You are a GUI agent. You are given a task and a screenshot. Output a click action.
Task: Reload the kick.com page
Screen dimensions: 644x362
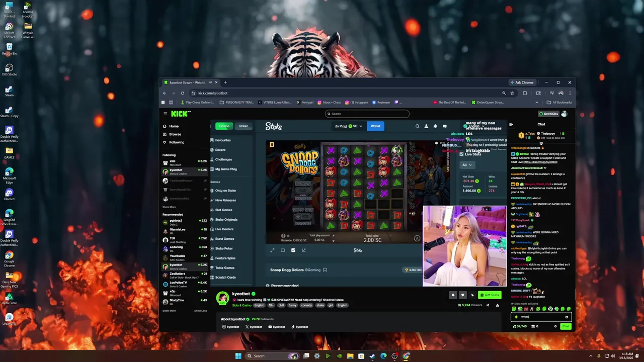point(182,93)
